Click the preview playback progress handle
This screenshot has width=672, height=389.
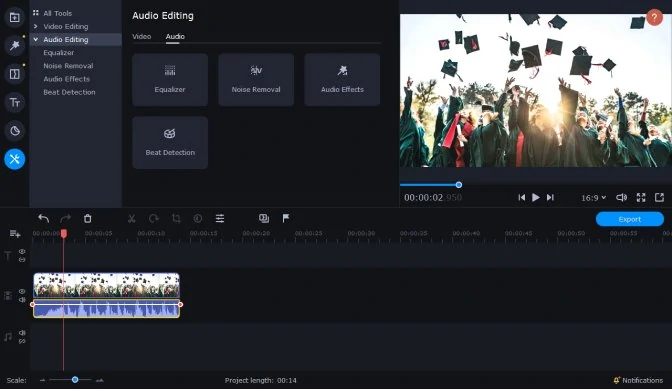tap(459, 185)
